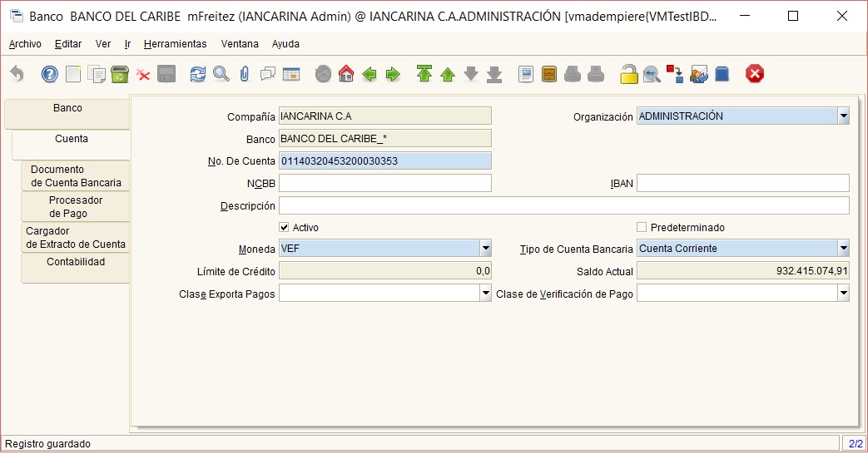Open the Ventana menu

pyautogui.click(x=240, y=44)
